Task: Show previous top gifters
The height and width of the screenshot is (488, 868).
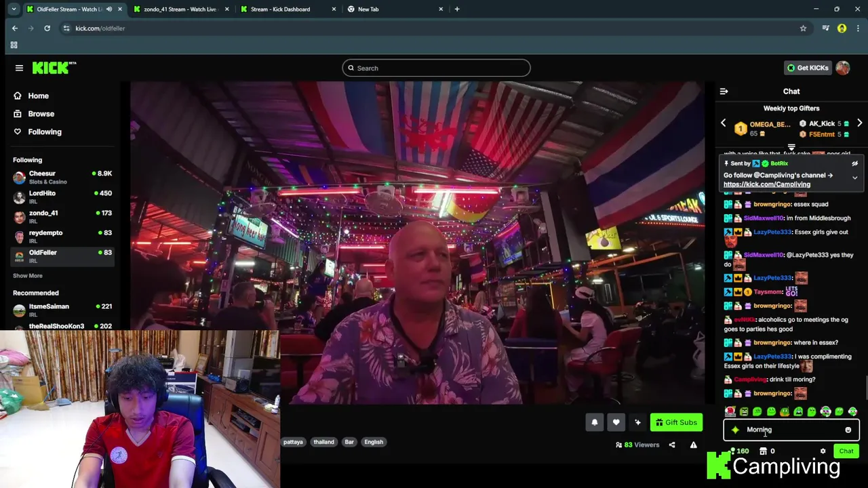Action: pyautogui.click(x=723, y=123)
